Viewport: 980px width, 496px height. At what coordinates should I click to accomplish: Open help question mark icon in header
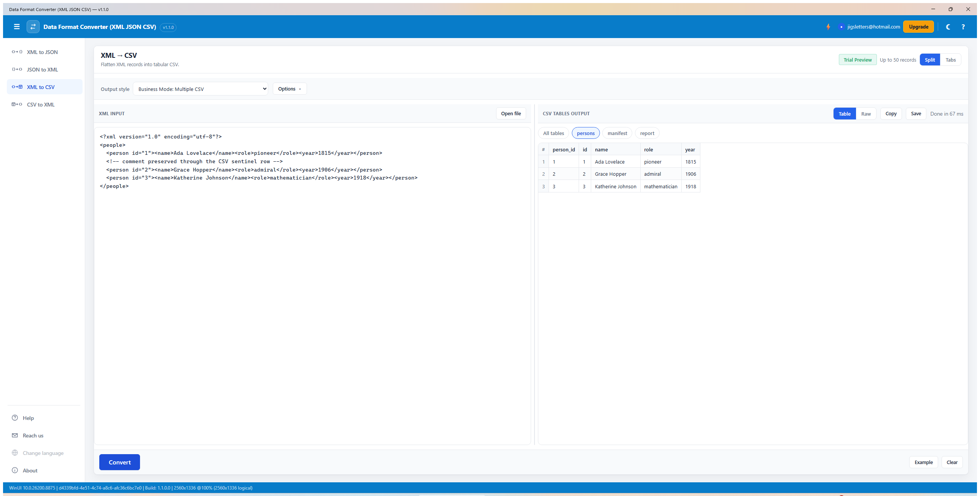tap(963, 27)
